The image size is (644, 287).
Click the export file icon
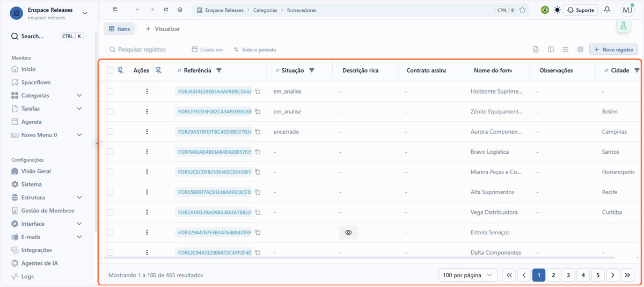(x=536, y=49)
